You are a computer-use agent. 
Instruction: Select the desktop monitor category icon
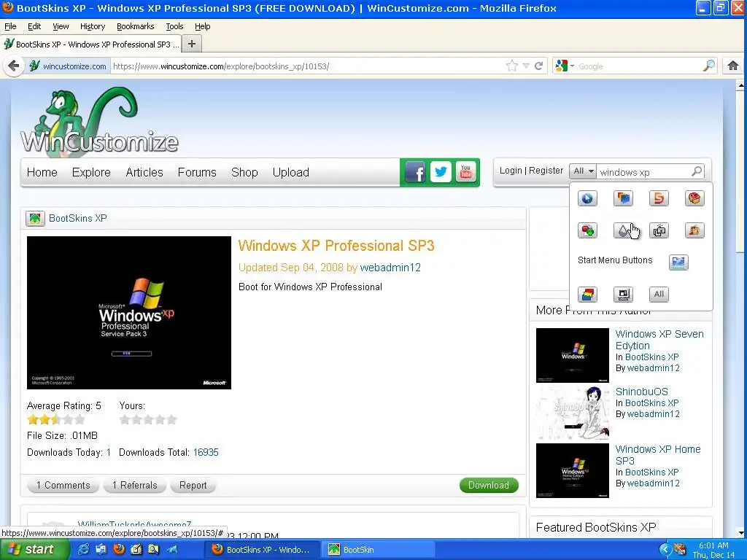[x=623, y=295]
